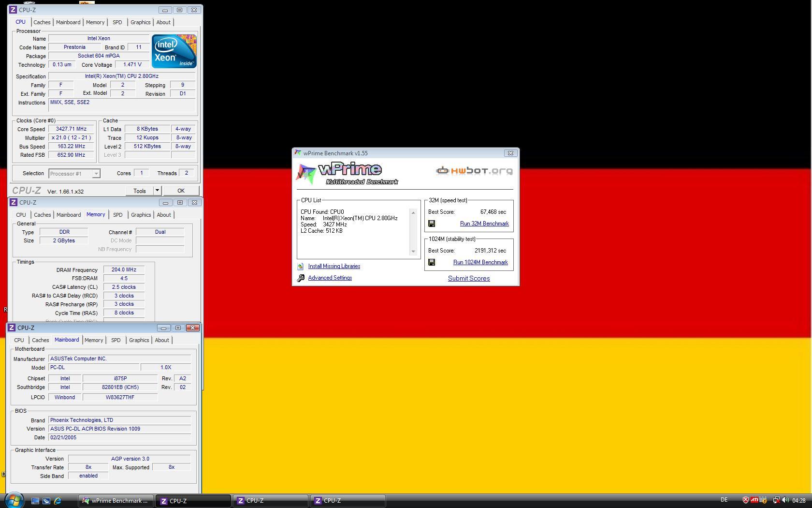Viewport: 812px width, 508px height.
Task: Open SPD tab in top CPU-Z window
Action: [117, 22]
